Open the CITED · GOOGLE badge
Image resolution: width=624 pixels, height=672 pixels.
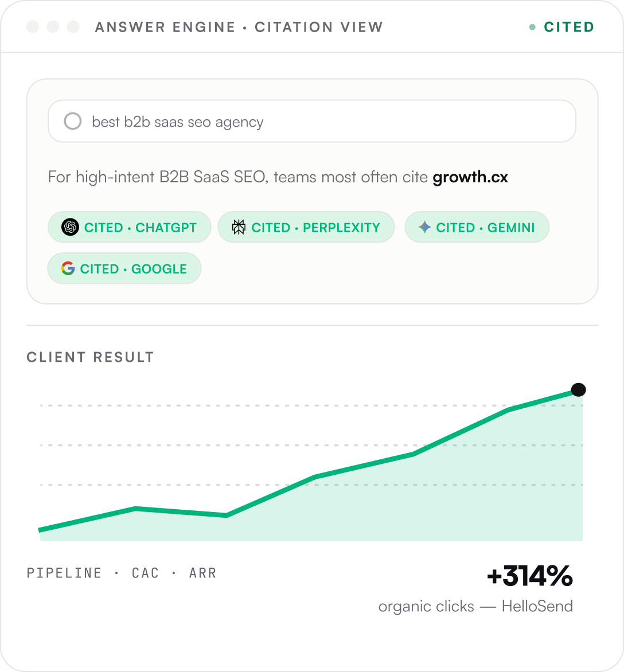click(124, 268)
